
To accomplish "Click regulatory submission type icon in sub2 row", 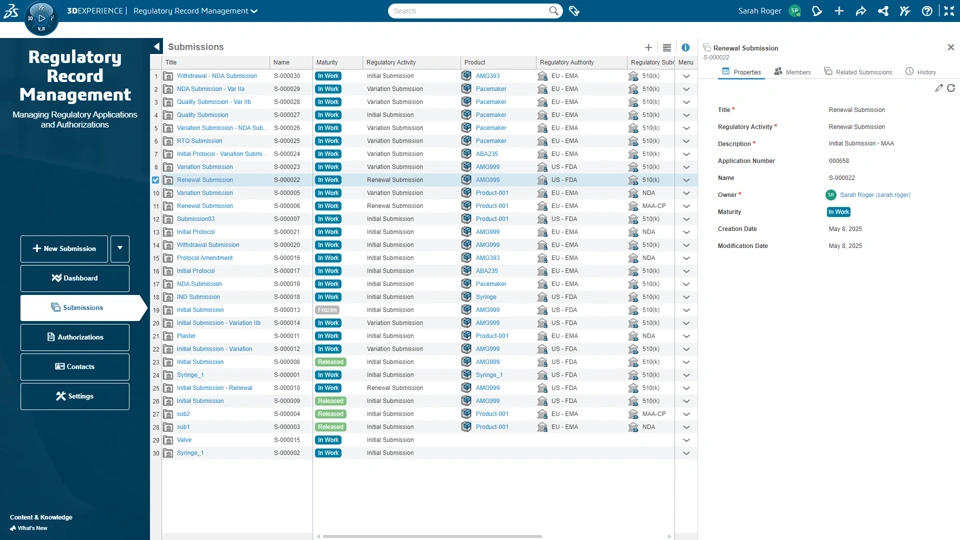I will 633,414.
